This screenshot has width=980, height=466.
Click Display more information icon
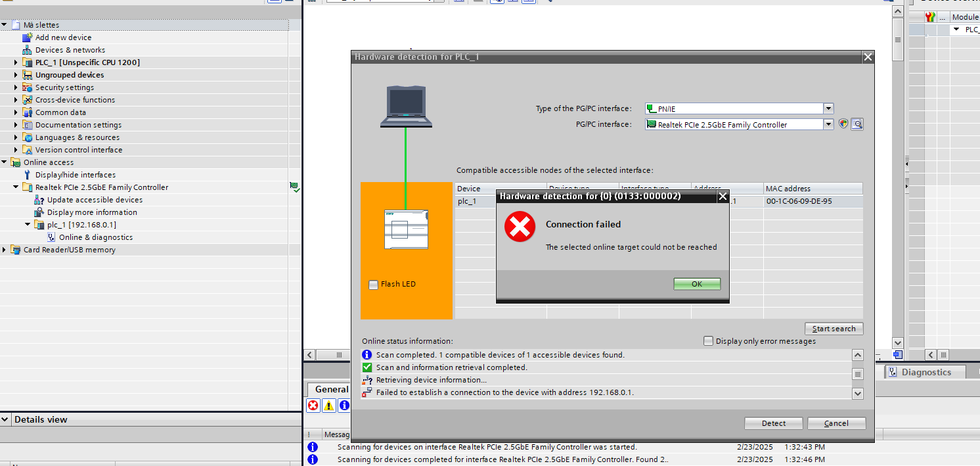[x=39, y=212]
